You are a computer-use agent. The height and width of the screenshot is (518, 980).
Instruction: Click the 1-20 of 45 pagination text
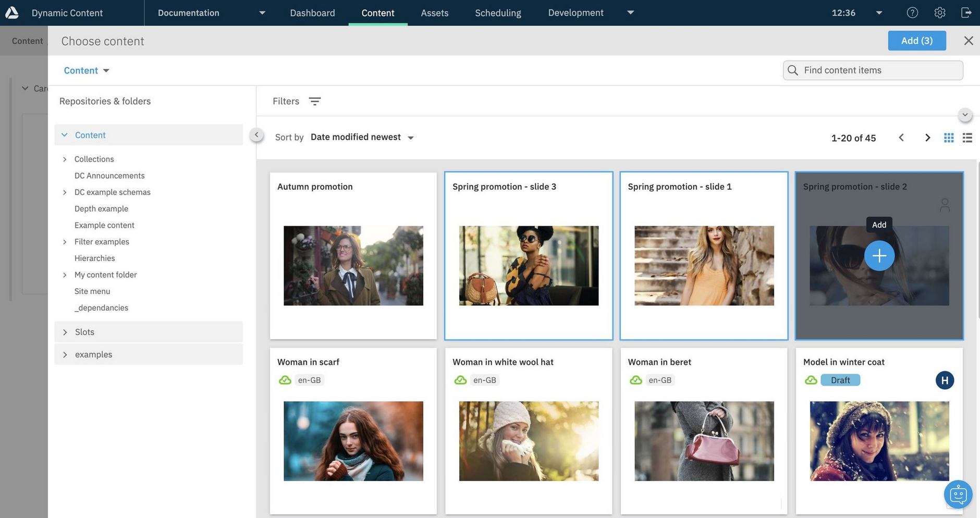(853, 138)
